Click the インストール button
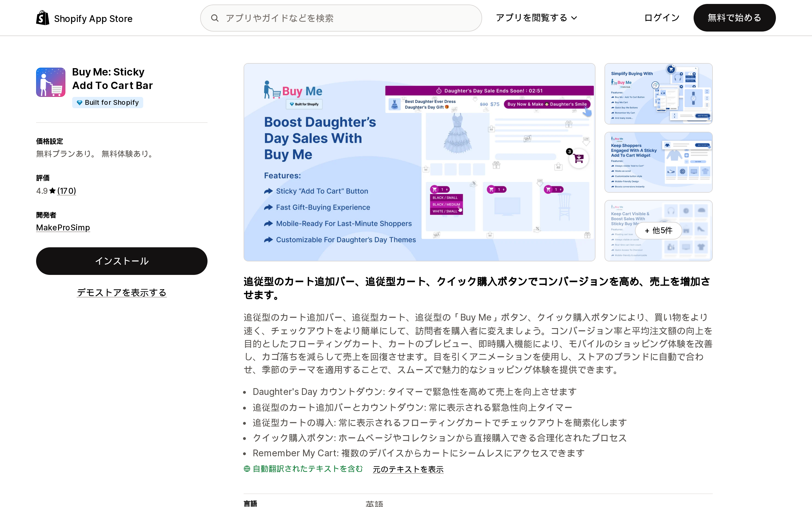Screen dimensions: 812x507 point(122,261)
